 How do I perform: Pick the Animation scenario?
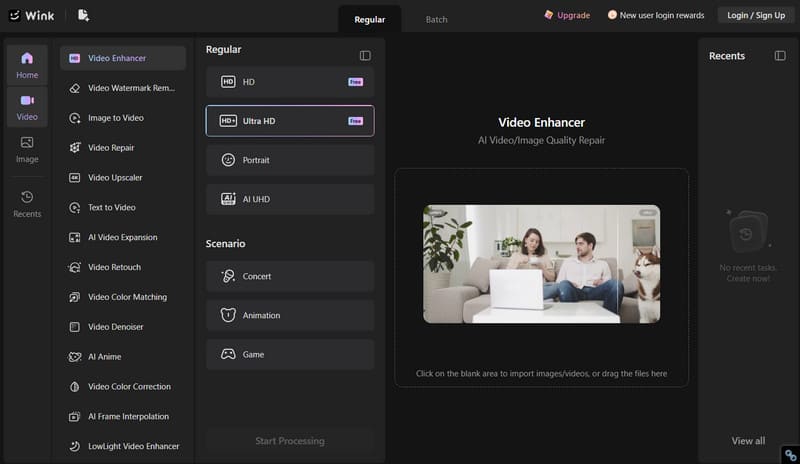290,315
